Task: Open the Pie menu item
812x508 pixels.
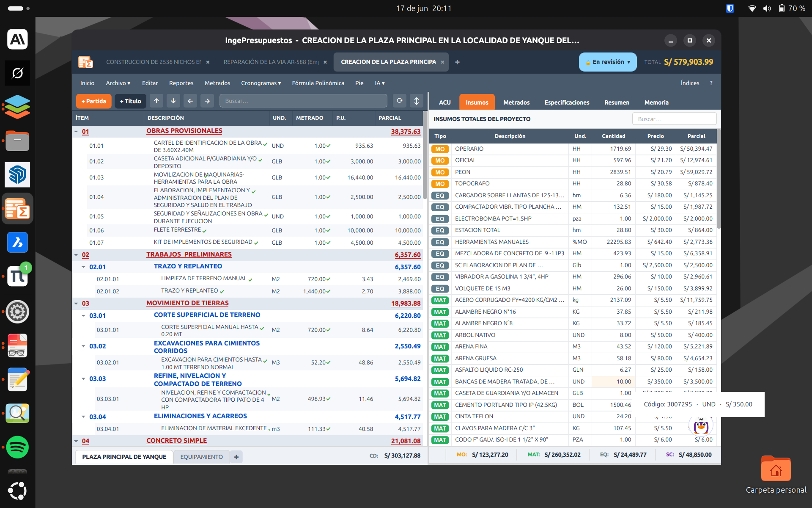Action: click(359, 83)
